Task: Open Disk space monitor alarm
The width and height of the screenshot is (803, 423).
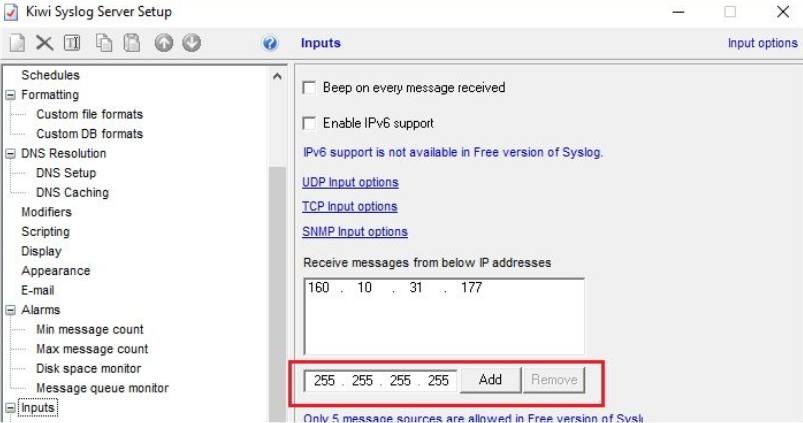Action: (x=88, y=368)
